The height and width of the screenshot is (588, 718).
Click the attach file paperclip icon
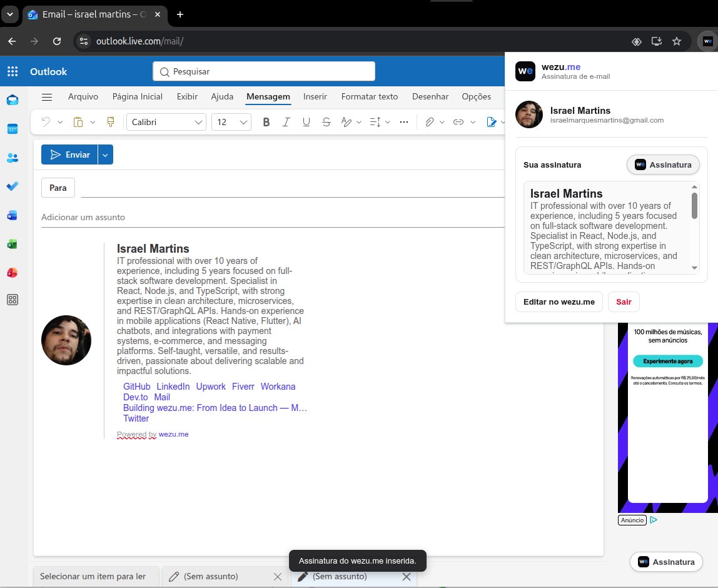point(430,122)
